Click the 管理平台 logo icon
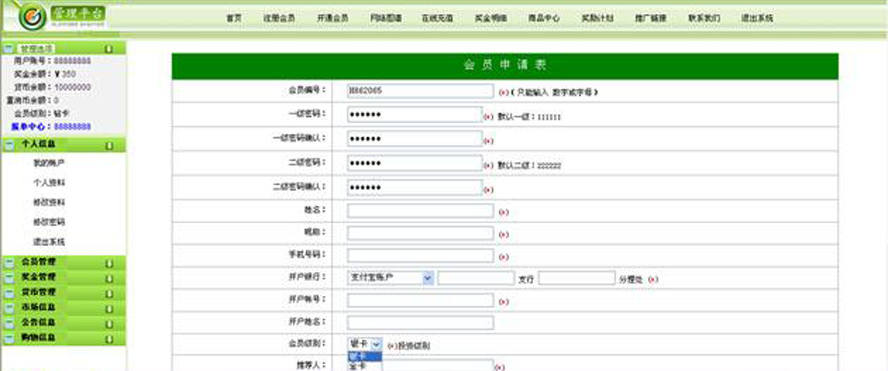This screenshot has width=888, height=371. [32, 17]
